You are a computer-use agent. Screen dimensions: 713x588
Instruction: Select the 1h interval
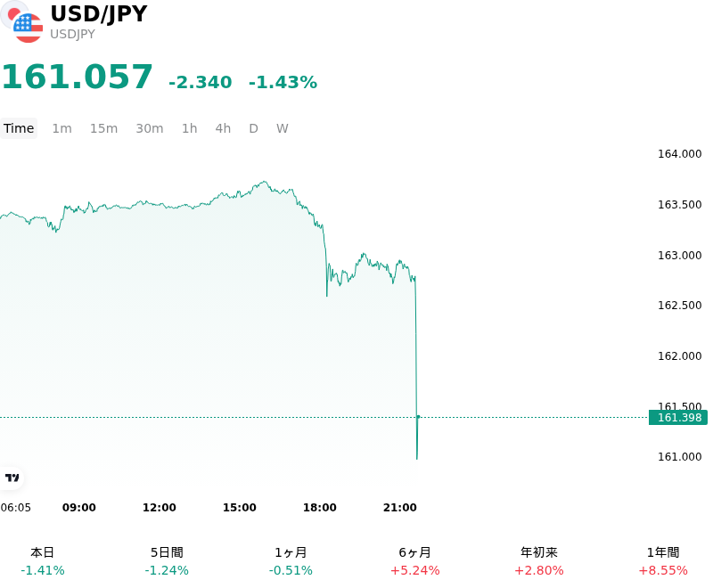coord(190,128)
